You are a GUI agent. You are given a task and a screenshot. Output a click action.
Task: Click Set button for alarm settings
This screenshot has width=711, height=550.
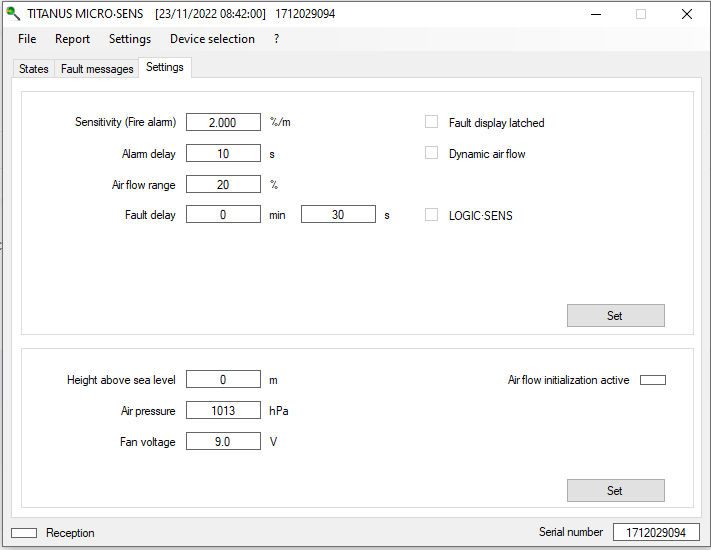[x=615, y=315]
